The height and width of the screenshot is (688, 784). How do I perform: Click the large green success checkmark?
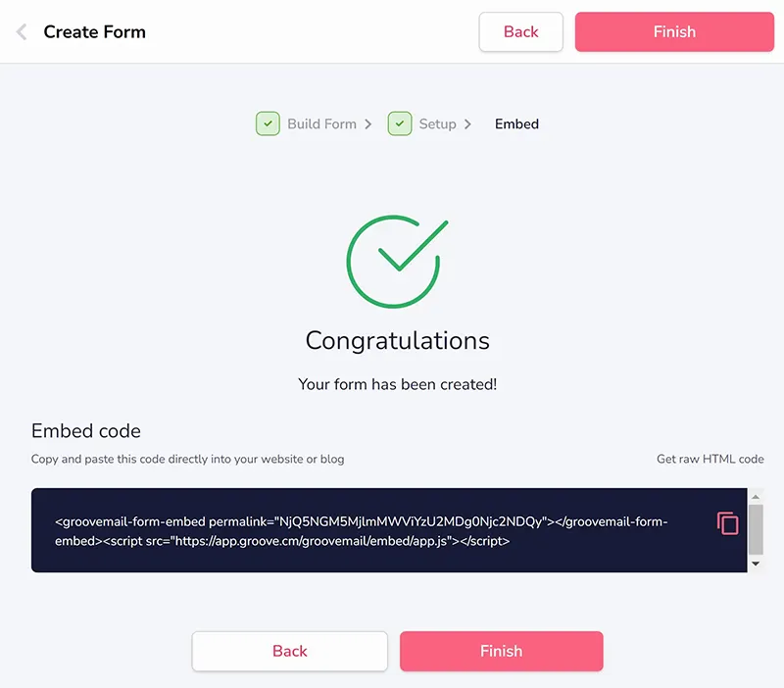(397, 262)
